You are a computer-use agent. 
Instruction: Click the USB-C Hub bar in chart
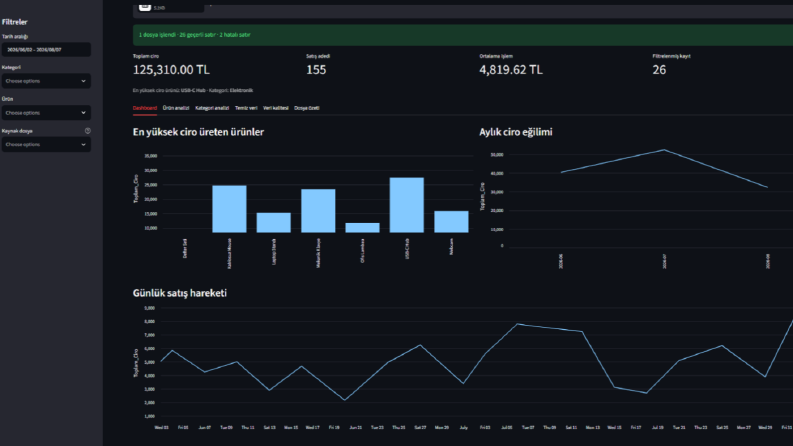[x=407, y=205]
